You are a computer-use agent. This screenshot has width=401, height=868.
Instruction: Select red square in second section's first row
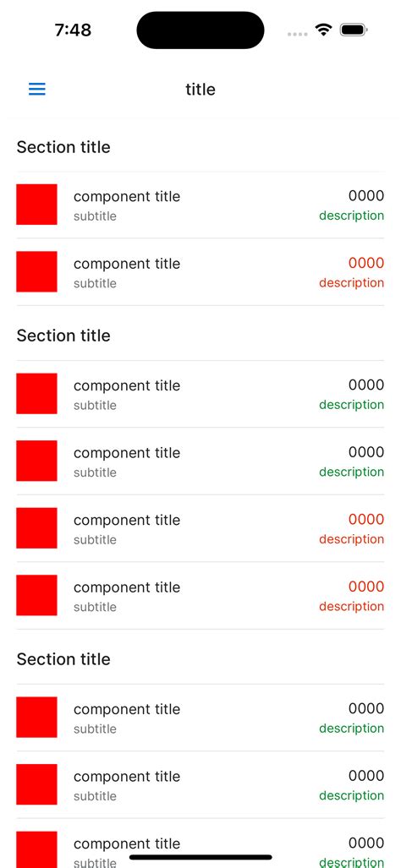[36, 394]
